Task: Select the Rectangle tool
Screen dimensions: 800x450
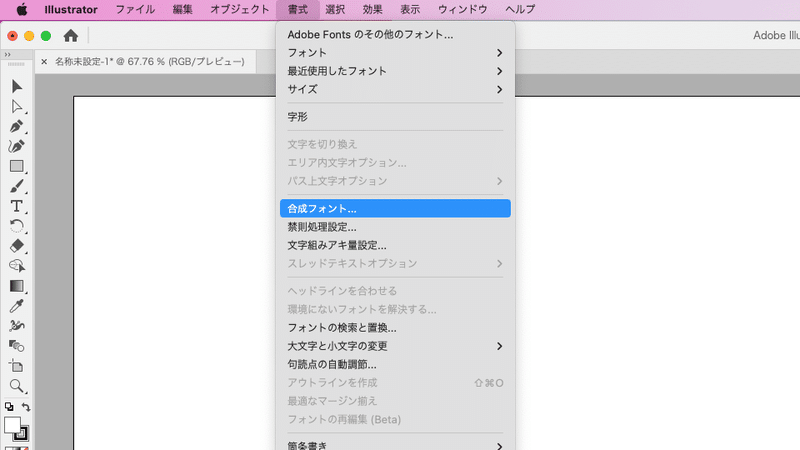Action: (x=16, y=166)
